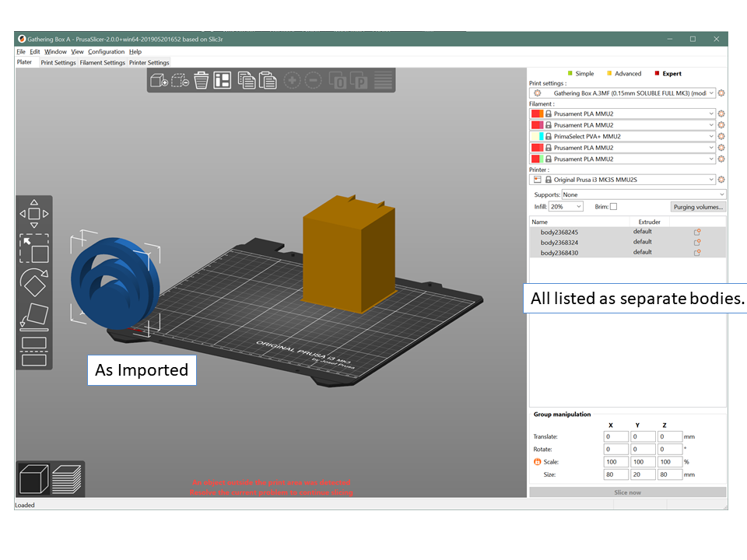The height and width of the screenshot is (560, 747).
Task: Click the blue ring model
Action: click(116, 283)
